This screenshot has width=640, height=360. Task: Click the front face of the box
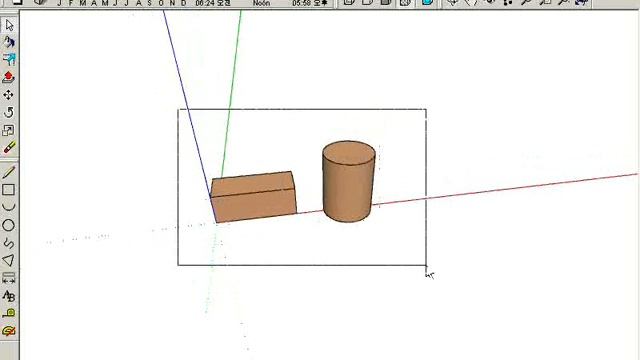tap(255, 206)
